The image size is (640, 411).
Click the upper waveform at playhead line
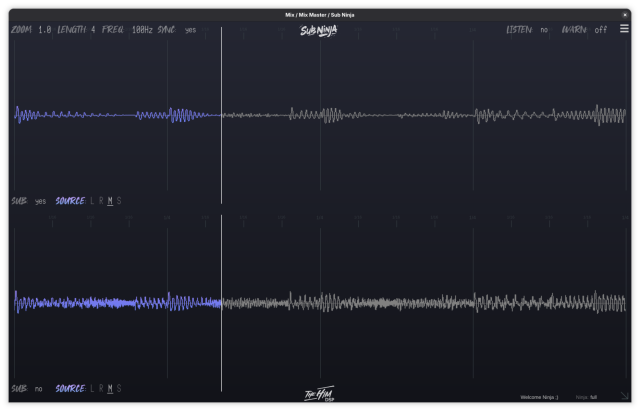[x=222, y=116]
